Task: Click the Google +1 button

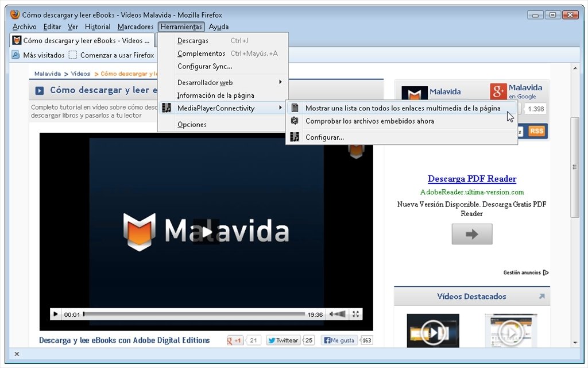Action: [235, 340]
